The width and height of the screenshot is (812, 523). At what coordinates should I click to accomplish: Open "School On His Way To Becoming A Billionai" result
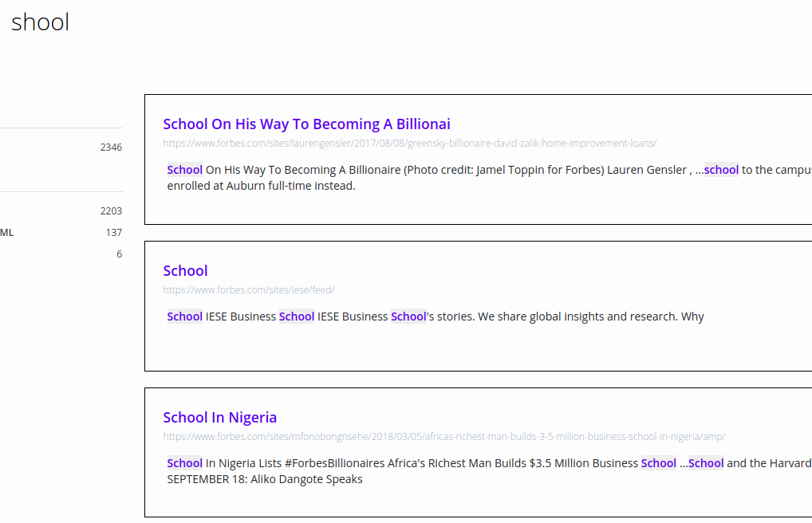(306, 124)
